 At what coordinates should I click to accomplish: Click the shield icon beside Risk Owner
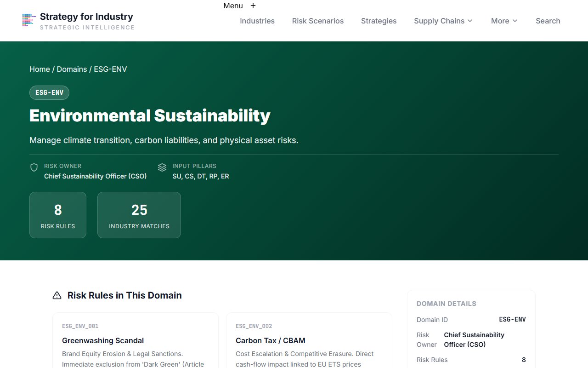point(34,167)
